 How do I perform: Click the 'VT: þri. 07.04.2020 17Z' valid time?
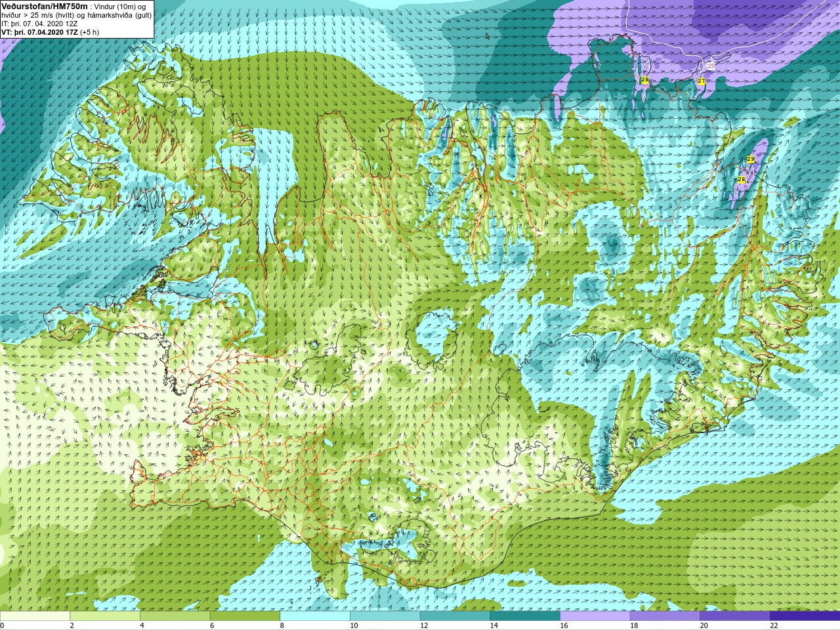[x=40, y=32]
